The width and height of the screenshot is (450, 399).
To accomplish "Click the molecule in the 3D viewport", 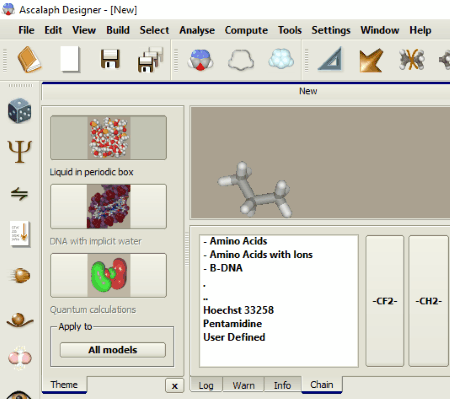I will tap(255, 191).
